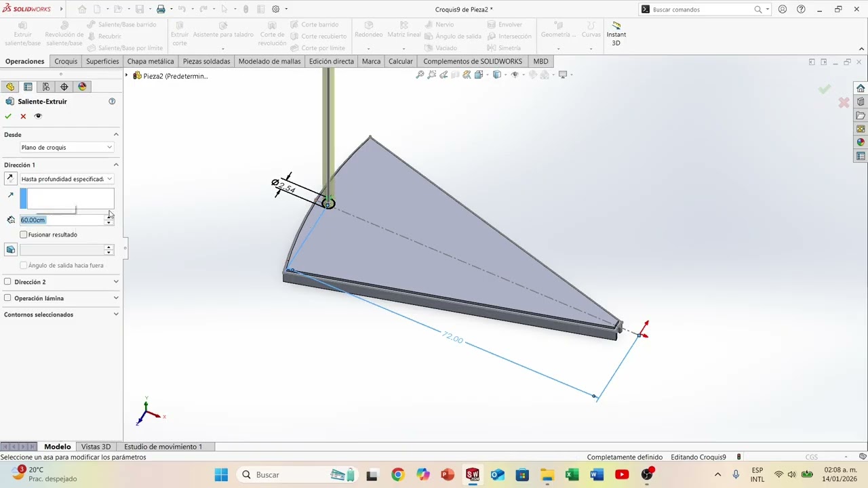Open the Plano de croquis dropdown
The height and width of the screenshot is (488, 868).
[66, 147]
